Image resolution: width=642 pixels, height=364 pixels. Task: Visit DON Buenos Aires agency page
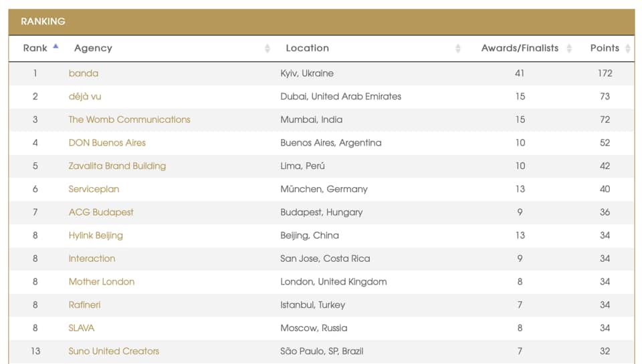[107, 143]
